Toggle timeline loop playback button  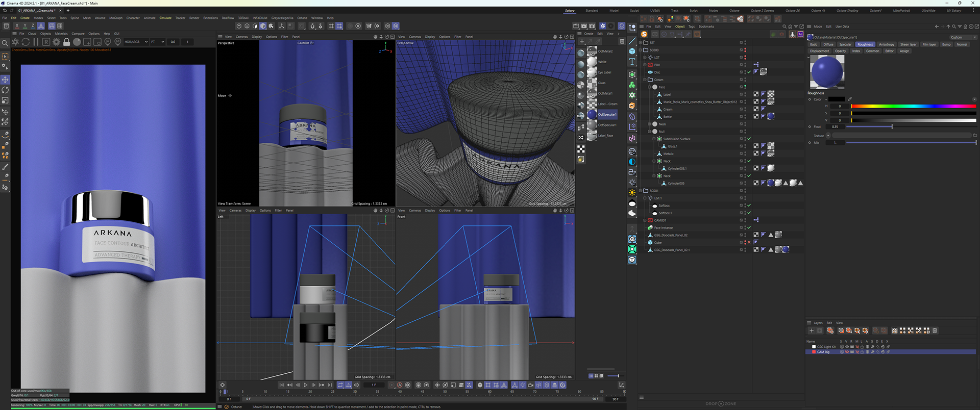tap(340, 385)
